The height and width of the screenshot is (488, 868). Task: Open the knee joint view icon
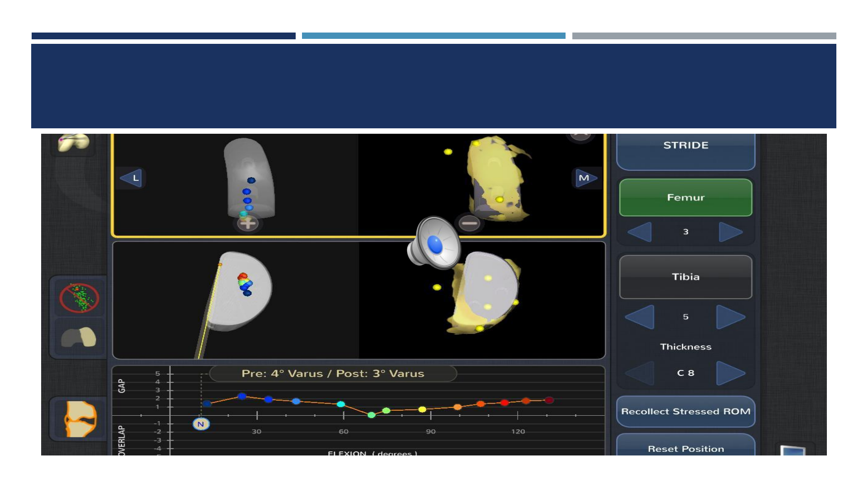pyautogui.click(x=81, y=419)
